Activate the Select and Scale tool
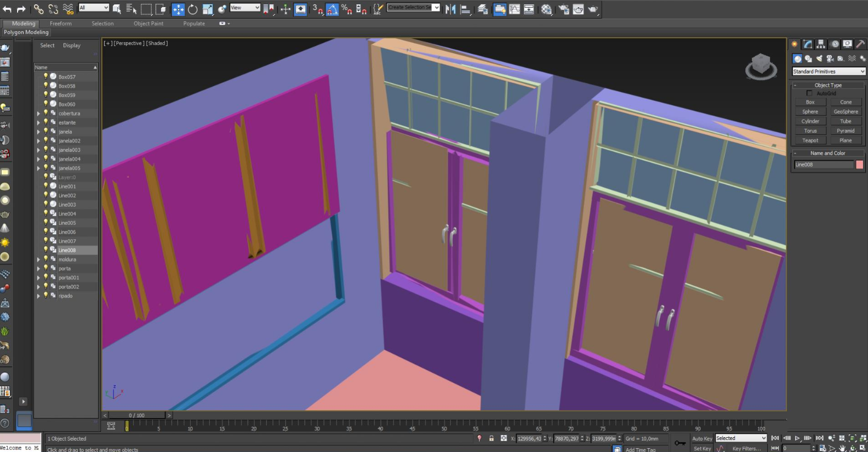Image resolution: width=868 pixels, height=452 pixels. pyautogui.click(x=208, y=9)
